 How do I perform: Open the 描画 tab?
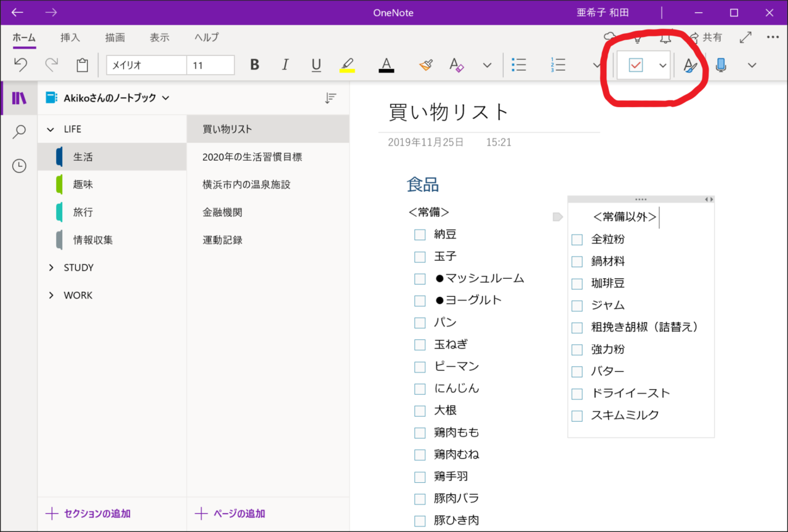tap(115, 38)
